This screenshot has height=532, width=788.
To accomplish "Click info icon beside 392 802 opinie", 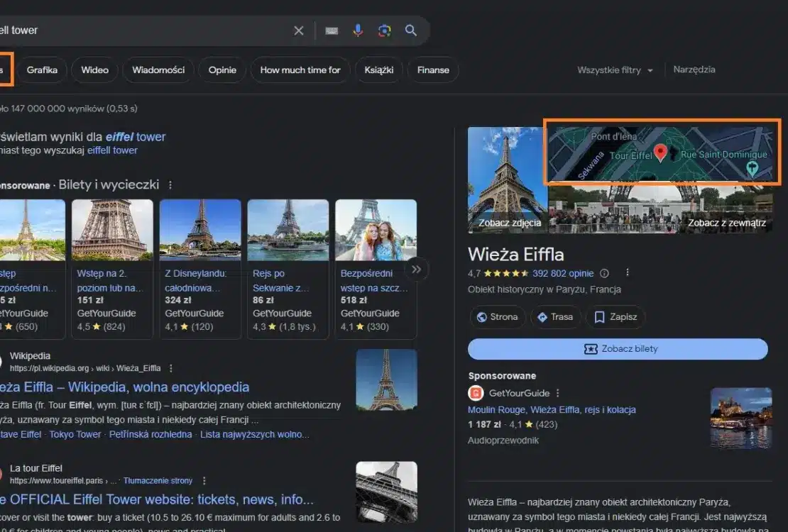I will [604, 273].
